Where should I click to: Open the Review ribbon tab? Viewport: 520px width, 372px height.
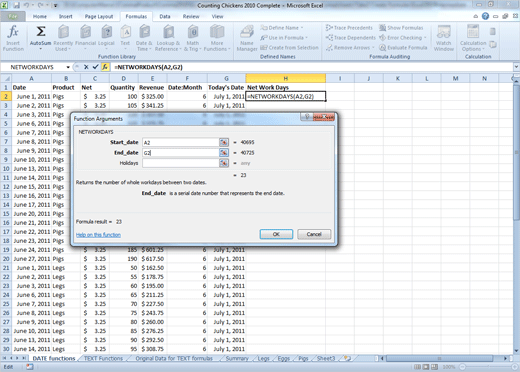coord(191,16)
